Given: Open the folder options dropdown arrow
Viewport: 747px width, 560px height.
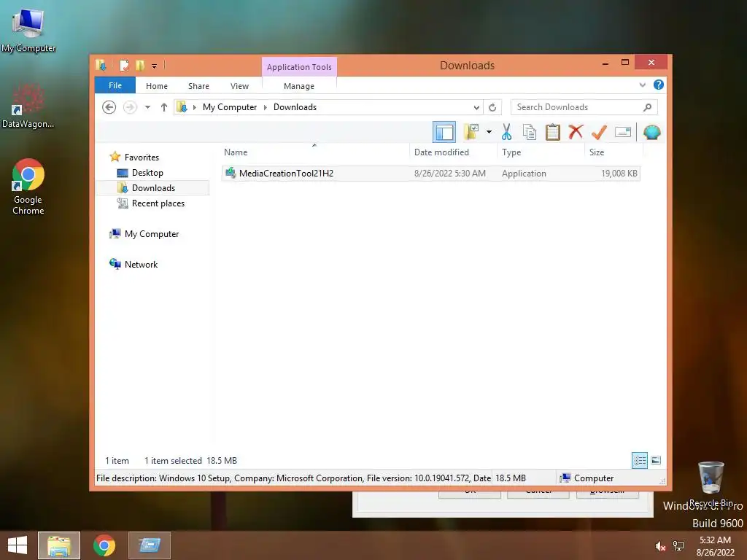Looking at the screenshot, I should pos(489,132).
